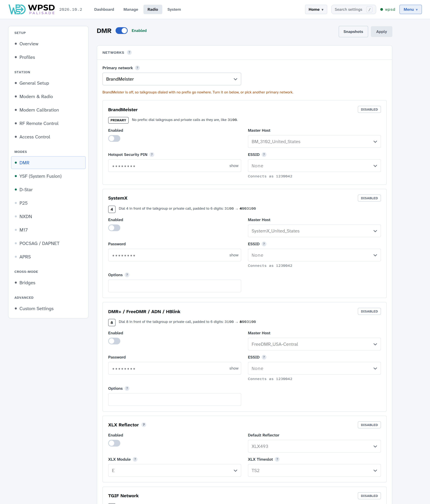Open the Home dropdown in header
This screenshot has height=504, width=430.
316,9
